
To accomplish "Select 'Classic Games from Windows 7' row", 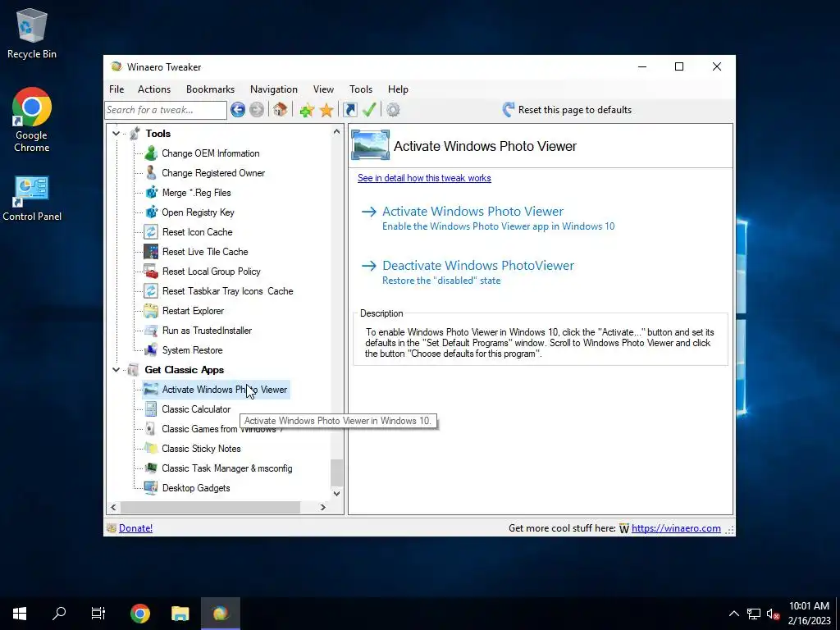I will click(213, 429).
